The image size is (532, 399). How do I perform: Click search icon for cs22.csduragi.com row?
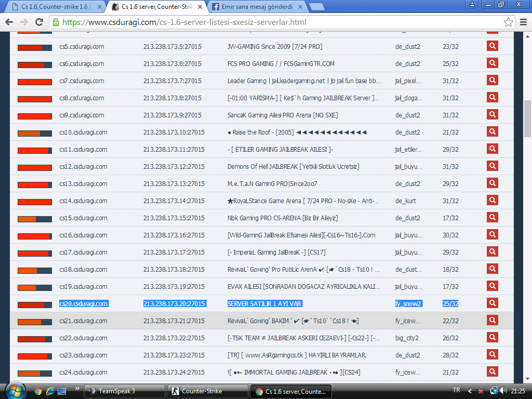493,337
